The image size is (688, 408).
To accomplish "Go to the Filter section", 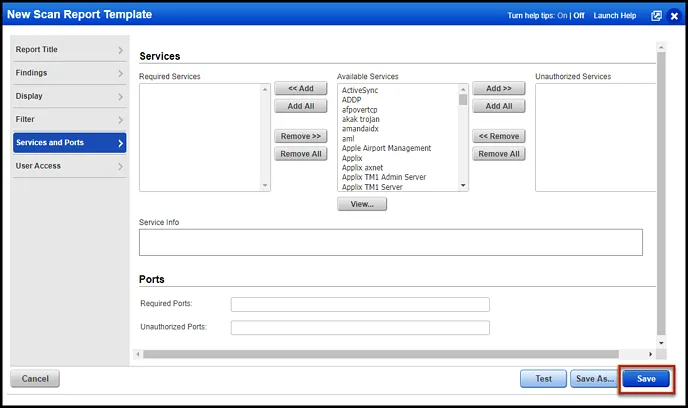I will coord(69,119).
